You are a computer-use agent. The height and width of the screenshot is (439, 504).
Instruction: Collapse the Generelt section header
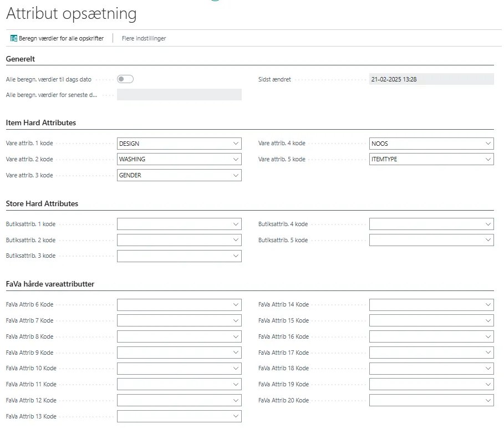(21, 59)
